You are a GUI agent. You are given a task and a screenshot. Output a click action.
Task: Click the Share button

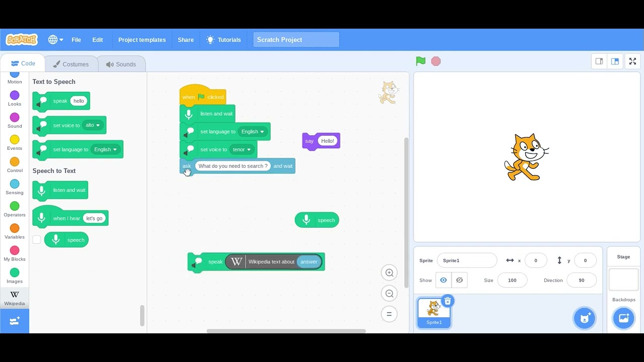pos(186,40)
